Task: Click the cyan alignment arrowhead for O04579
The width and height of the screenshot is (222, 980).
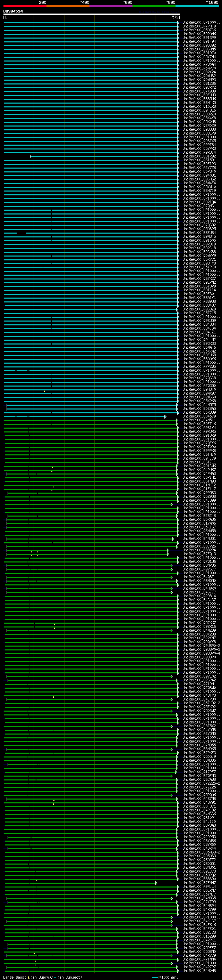Action: [x=165, y=416]
